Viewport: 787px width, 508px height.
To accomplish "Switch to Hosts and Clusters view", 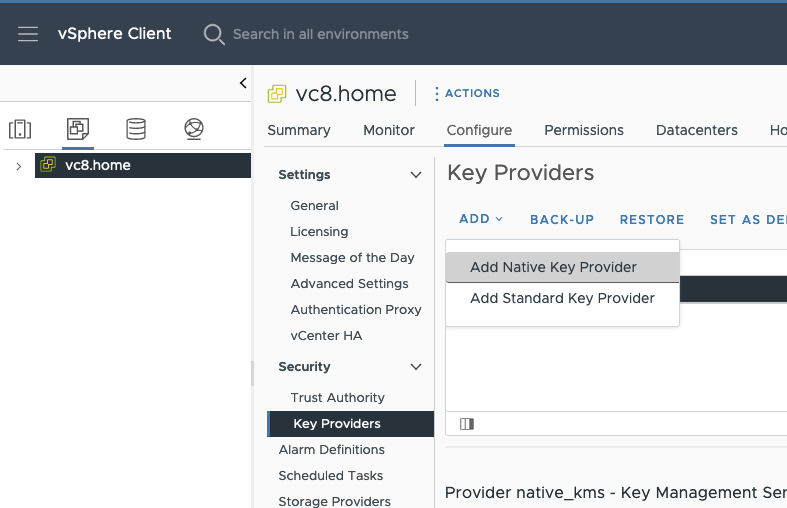I will pos(20,129).
